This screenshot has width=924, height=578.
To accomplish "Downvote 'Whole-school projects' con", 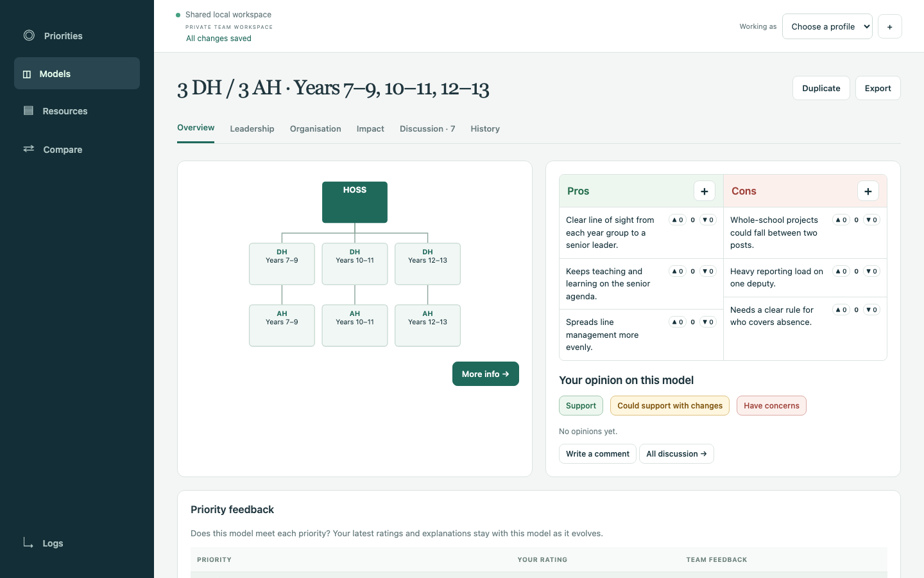I will pos(871,220).
